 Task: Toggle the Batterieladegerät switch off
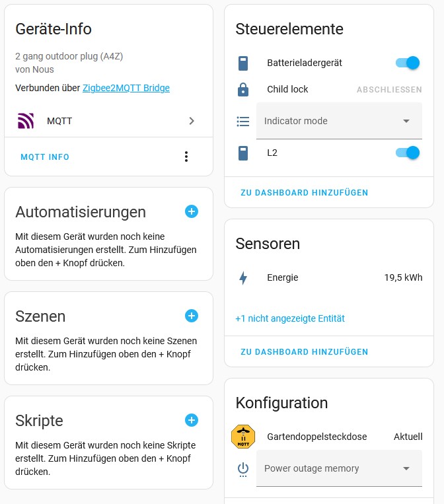[408, 63]
